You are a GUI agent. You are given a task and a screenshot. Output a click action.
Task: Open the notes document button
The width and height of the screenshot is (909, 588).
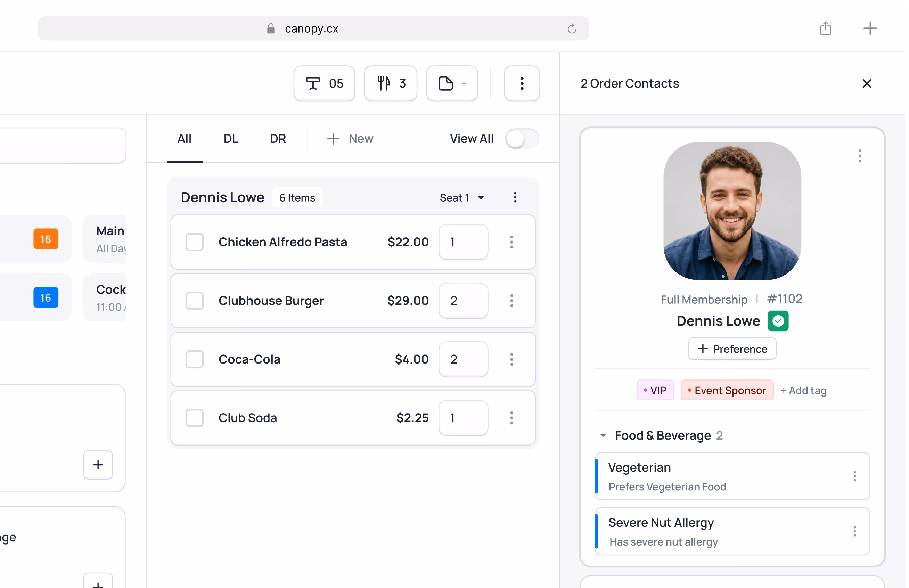[452, 83]
